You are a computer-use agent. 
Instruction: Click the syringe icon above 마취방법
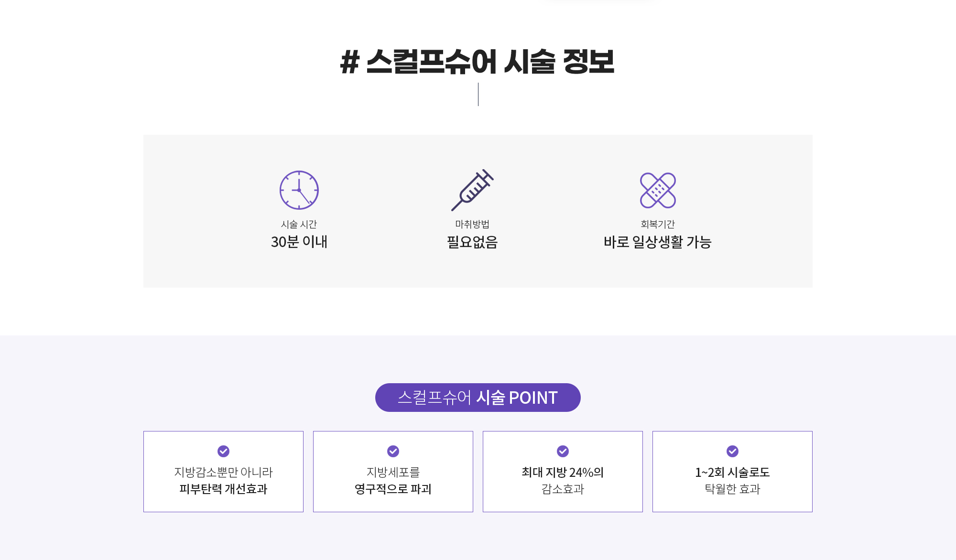click(472, 190)
